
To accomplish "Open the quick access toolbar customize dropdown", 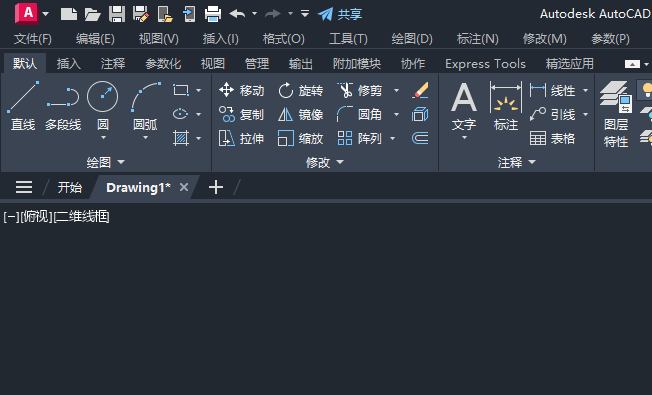I will [x=305, y=14].
